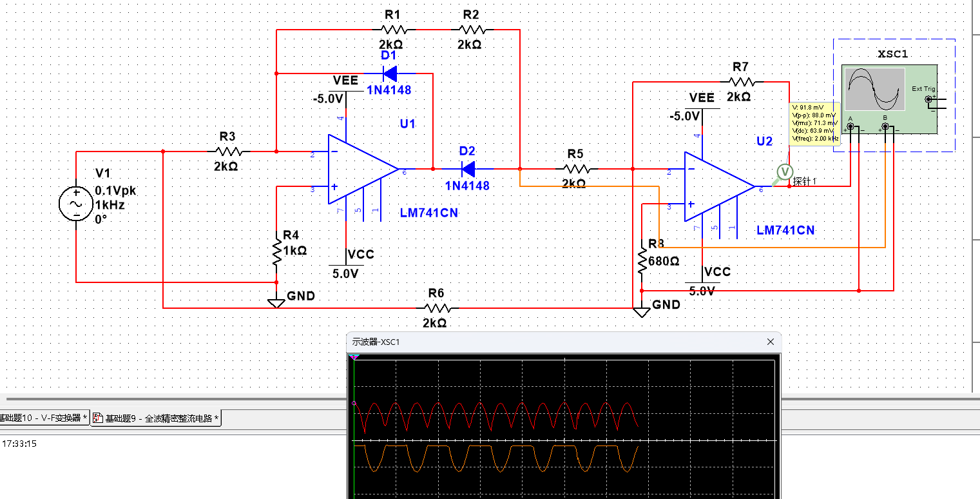Select diode D1 in the feedback path
The image size is (980, 499).
tap(390, 73)
